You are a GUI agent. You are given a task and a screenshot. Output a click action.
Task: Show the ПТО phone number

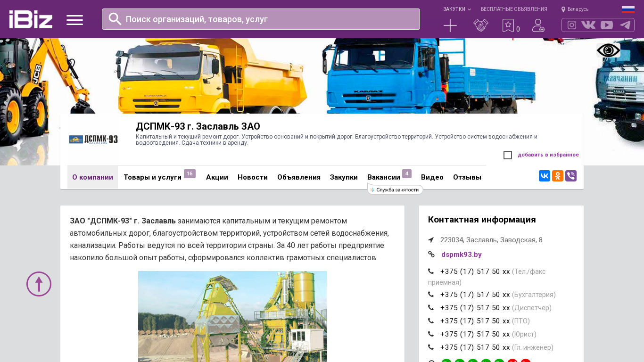[x=475, y=321]
